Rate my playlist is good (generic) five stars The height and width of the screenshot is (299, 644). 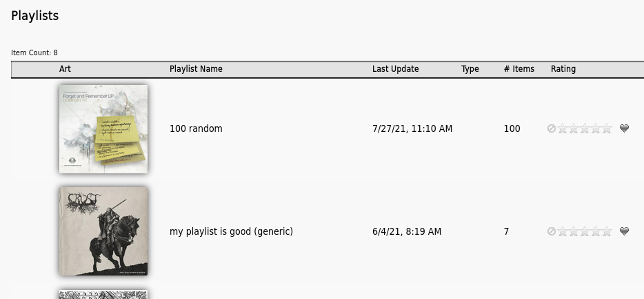click(x=607, y=231)
